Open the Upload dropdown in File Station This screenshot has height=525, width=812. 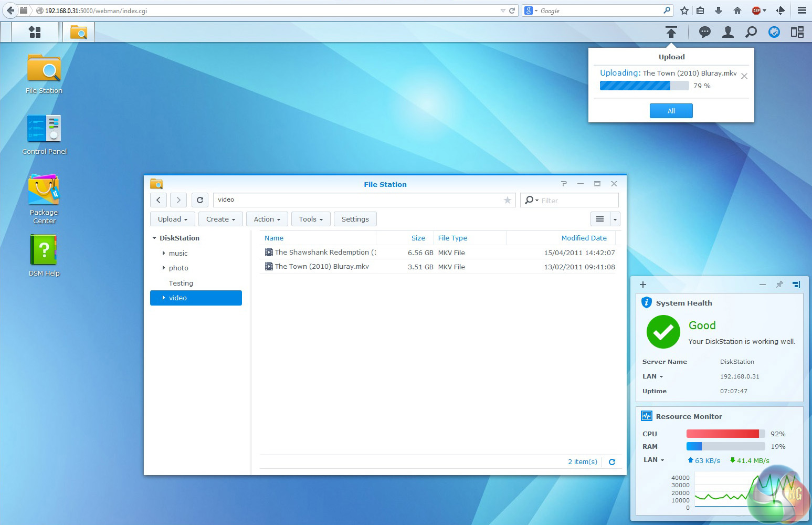(173, 219)
